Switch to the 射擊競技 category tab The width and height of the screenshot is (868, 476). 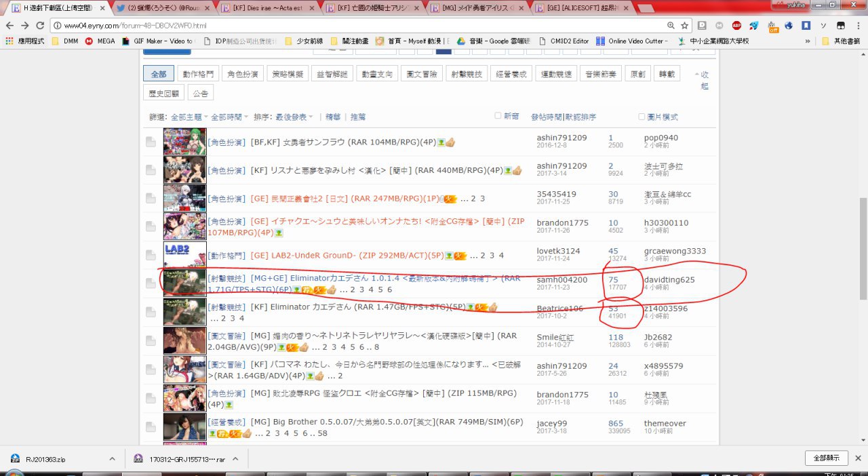tap(467, 74)
